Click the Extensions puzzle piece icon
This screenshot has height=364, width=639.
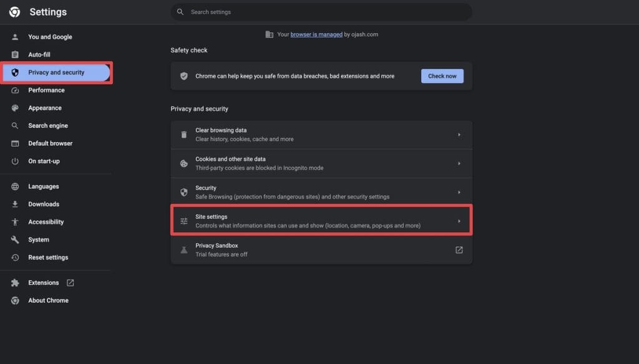point(15,283)
